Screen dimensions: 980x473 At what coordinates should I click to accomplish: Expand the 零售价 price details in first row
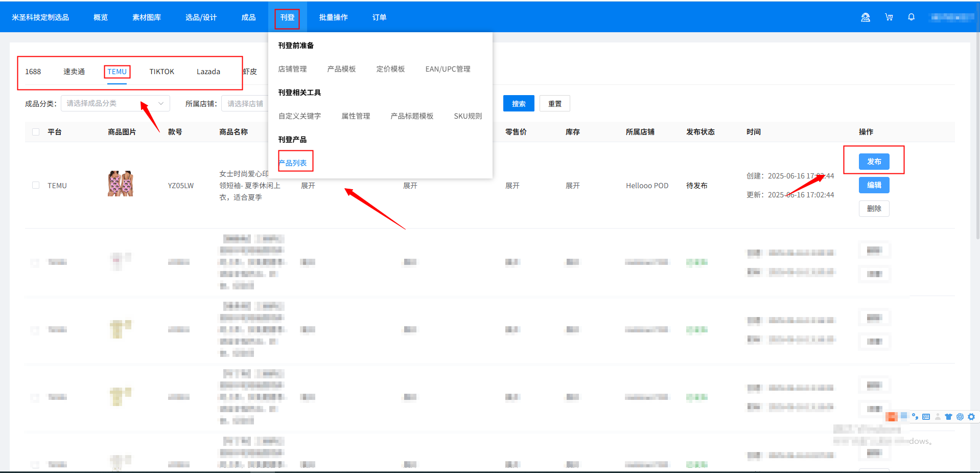[x=512, y=186]
